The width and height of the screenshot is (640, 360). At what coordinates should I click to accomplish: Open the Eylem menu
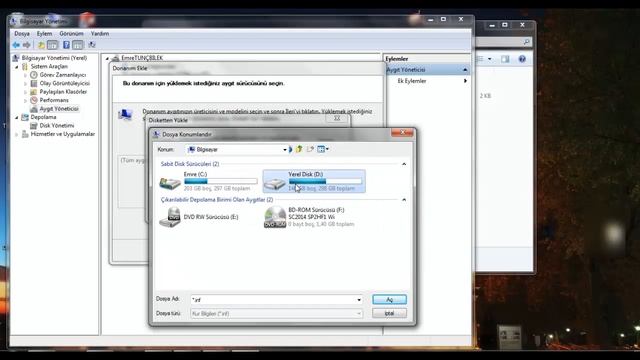pyautogui.click(x=44, y=33)
